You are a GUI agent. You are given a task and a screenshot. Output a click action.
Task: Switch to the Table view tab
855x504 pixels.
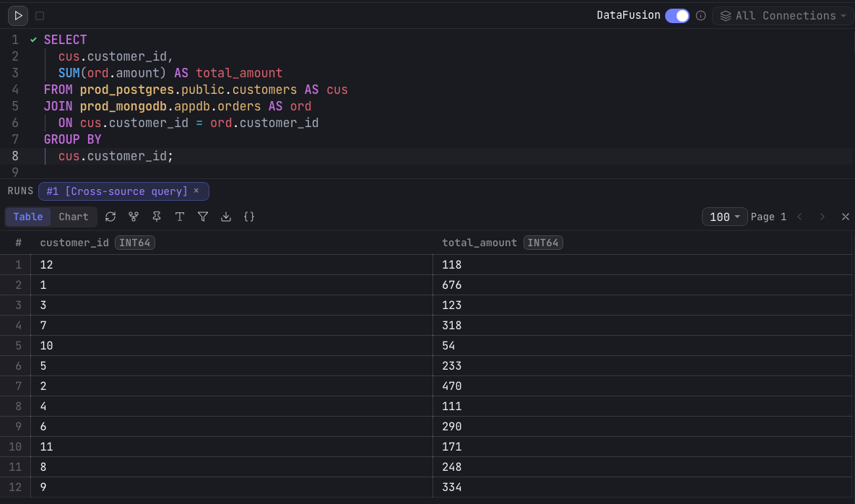[28, 217]
